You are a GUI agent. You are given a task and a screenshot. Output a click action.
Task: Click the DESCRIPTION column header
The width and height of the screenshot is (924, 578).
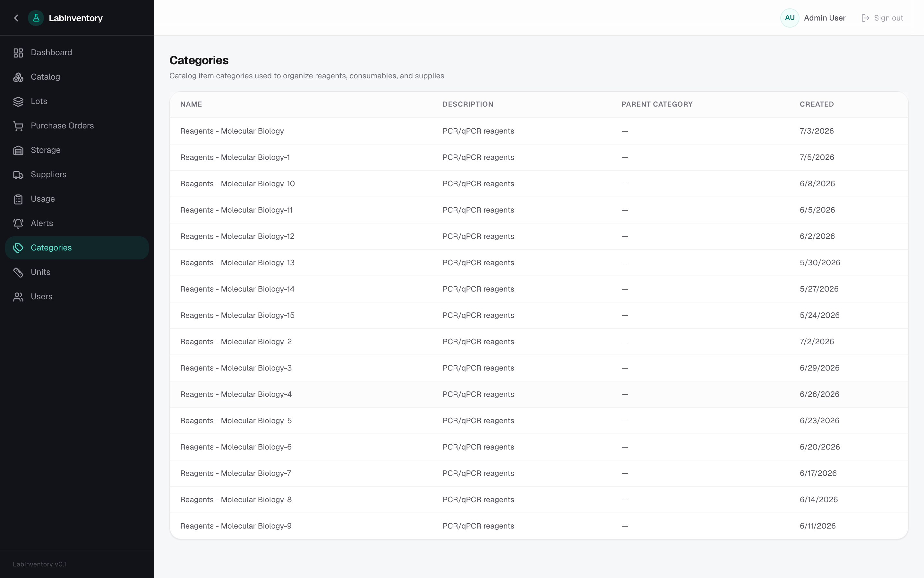[x=468, y=104]
